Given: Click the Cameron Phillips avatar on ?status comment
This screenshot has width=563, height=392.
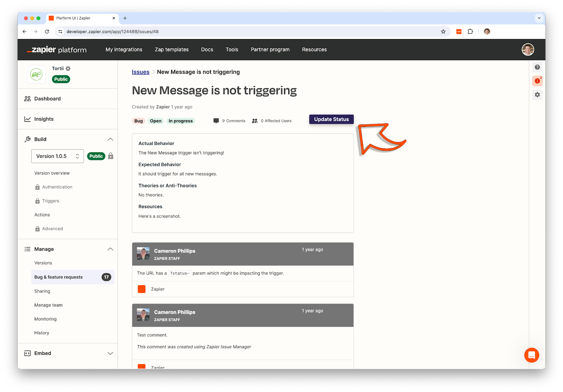Looking at the screenshot, I should (143, 254).
